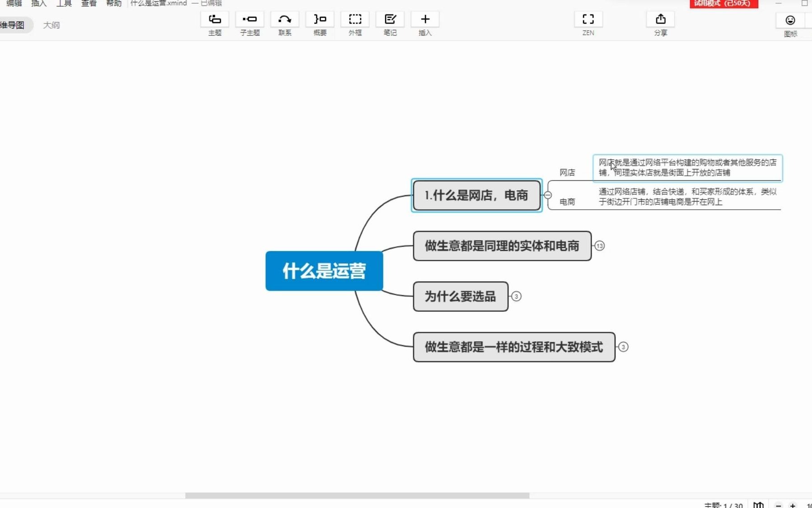This screenshot has width=812, height=508.
Task: Select the note starting 通过网络店铺，结合快递
Action: 687,197
